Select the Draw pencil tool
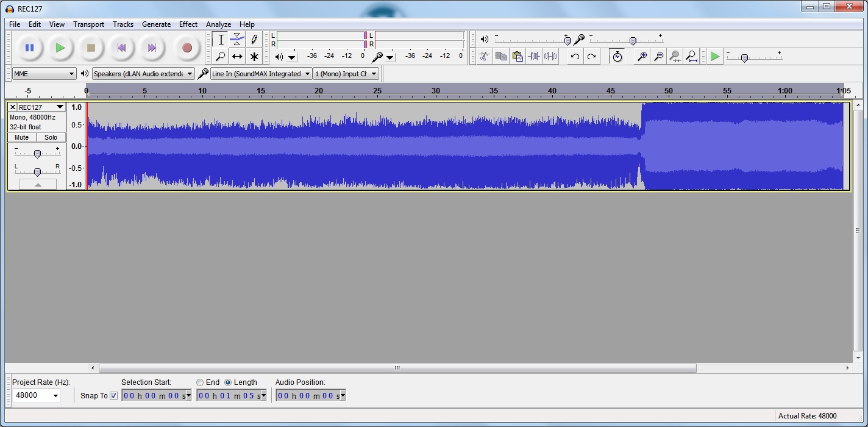 point(254,40)
